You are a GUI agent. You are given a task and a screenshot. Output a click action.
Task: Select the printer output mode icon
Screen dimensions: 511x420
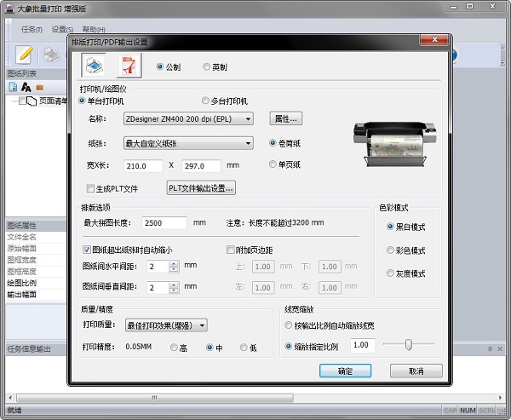pos(93,66)
